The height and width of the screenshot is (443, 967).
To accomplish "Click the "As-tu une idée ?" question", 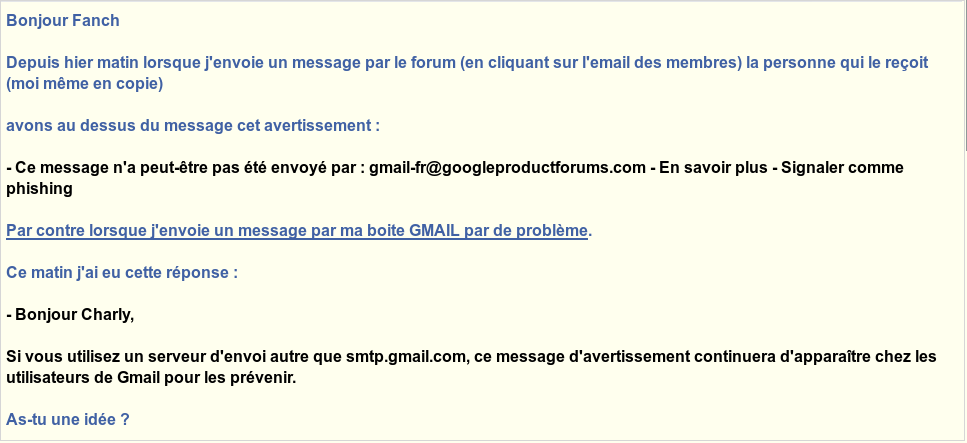I will (67, 420).
